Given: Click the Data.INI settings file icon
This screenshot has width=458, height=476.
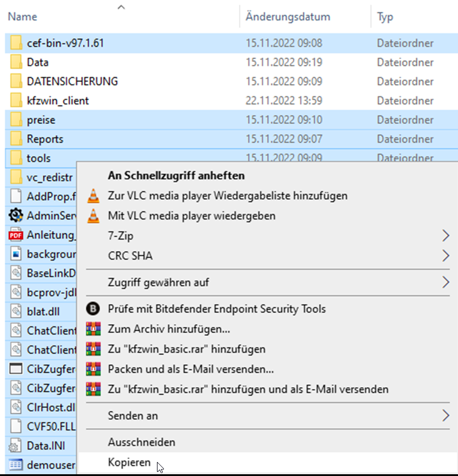Looking at the screenshot, I should click(x=15, y=446).
